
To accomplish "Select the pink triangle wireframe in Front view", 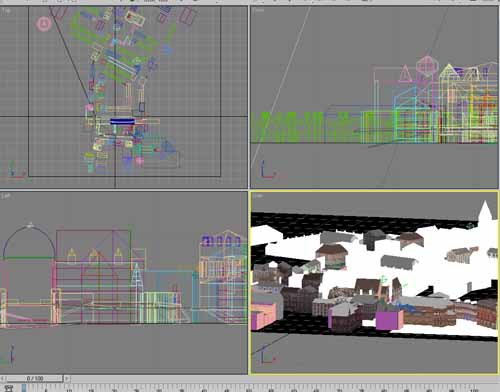I will 405,74.
